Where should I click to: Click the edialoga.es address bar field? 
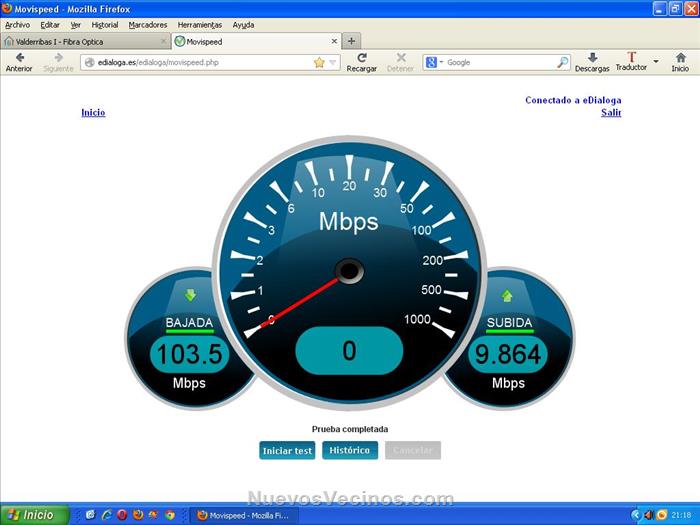[200, 62]
